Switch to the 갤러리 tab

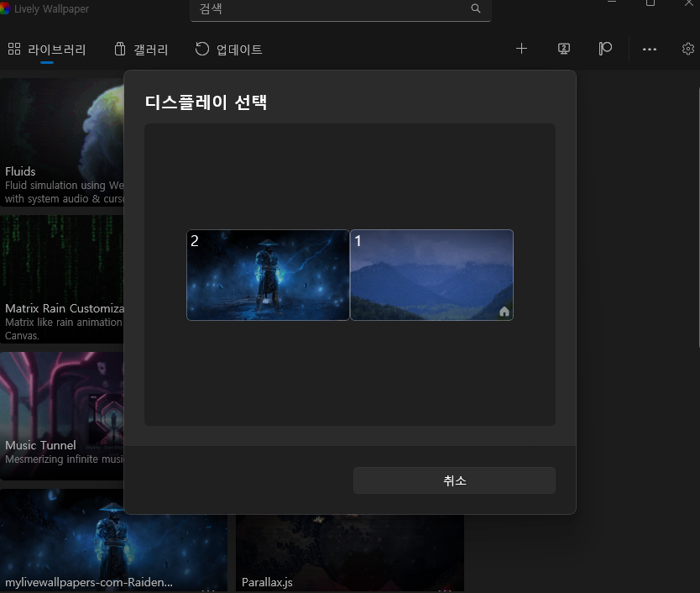click(141, 49)
